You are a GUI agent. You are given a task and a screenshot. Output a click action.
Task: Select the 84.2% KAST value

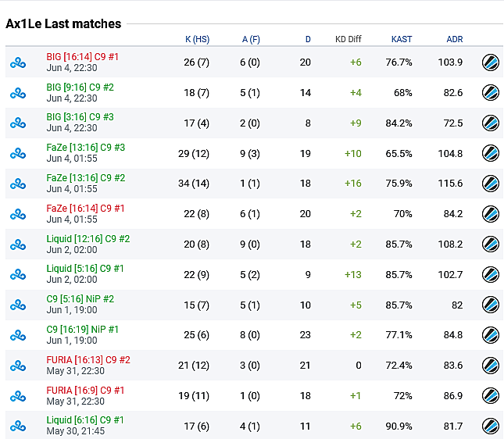pyautogui.click(x=399, y=123)
